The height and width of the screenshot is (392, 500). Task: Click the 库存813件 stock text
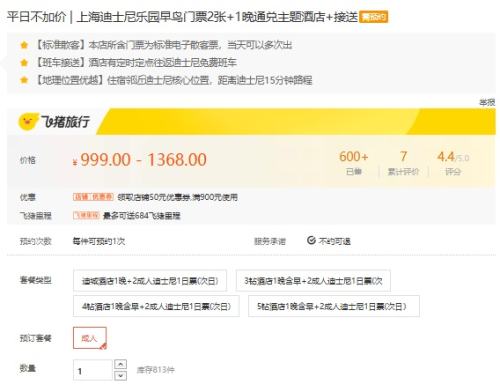tap(155, 370)
